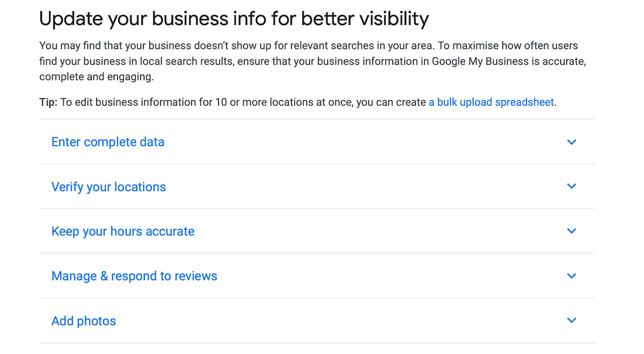Select the Enter complete data heading
Screen dimensions: 644x354
click(108, 142)
